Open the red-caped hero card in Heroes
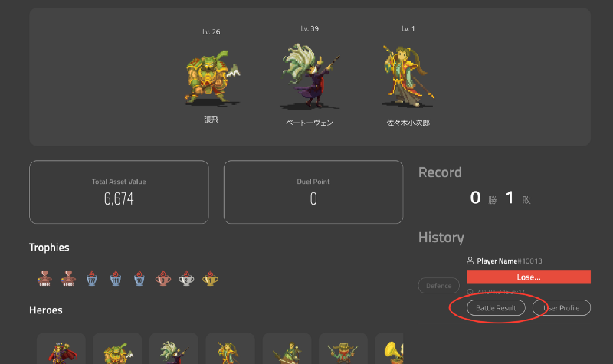This screenshot has width=613, height=364. (61, 349)
